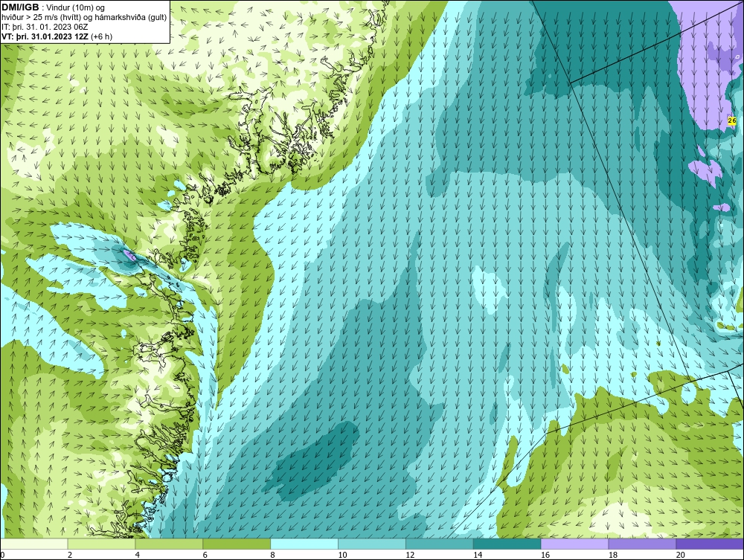Click the 14–16 m/s dark teal swatch

tap(507, 544)
